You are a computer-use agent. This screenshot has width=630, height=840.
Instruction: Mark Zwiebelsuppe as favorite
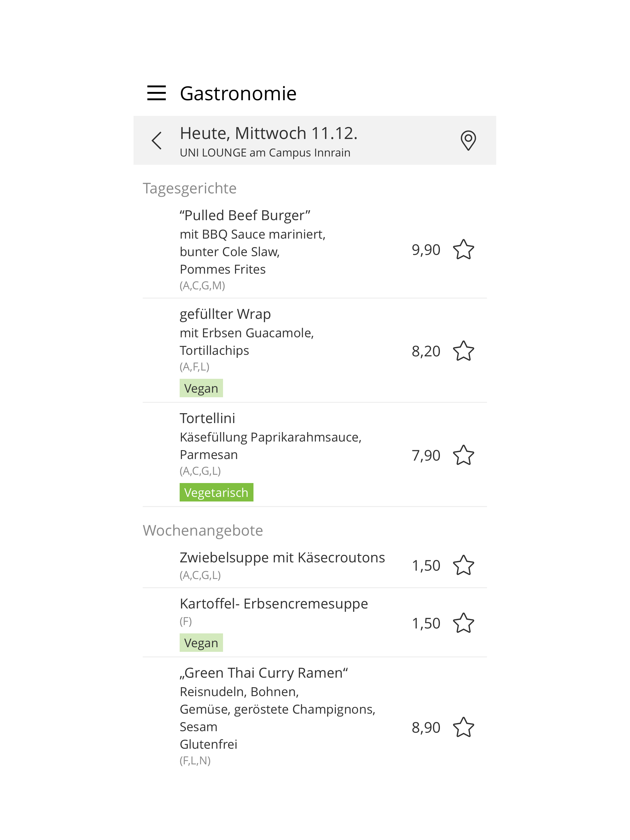coord(463,565)
